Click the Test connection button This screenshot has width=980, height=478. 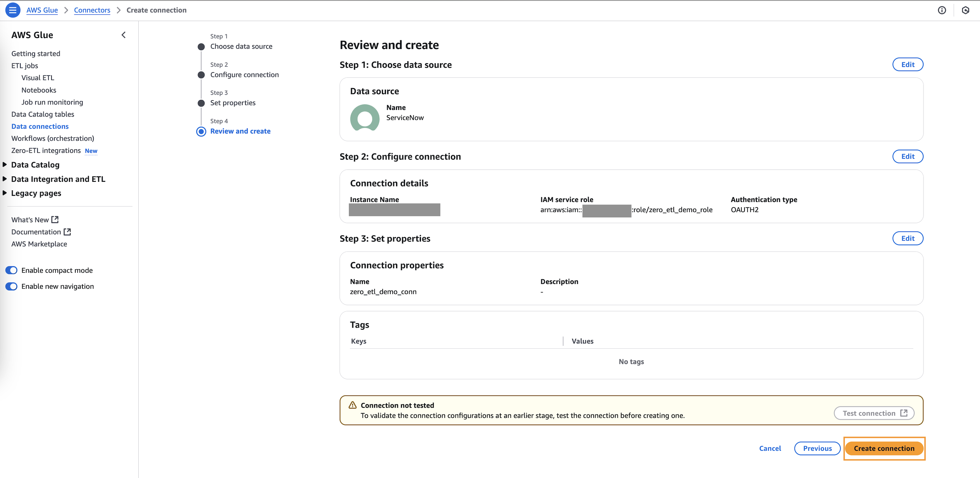click(x=874, y=413)
